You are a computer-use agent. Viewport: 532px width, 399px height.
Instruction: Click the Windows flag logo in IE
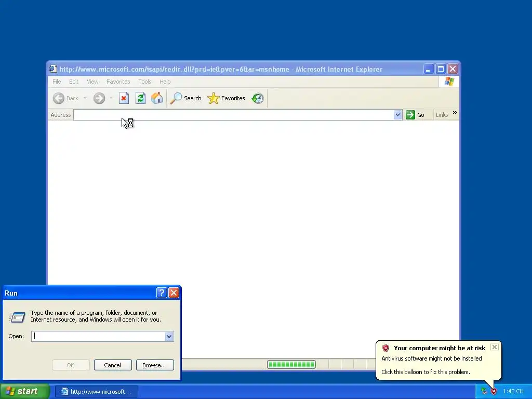[449, 82]
